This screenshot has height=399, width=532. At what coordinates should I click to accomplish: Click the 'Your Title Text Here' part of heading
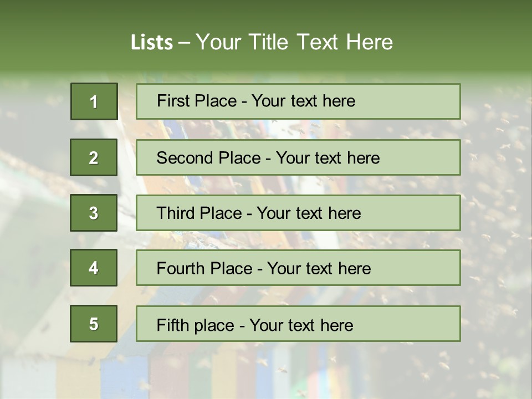pos(294,42)
